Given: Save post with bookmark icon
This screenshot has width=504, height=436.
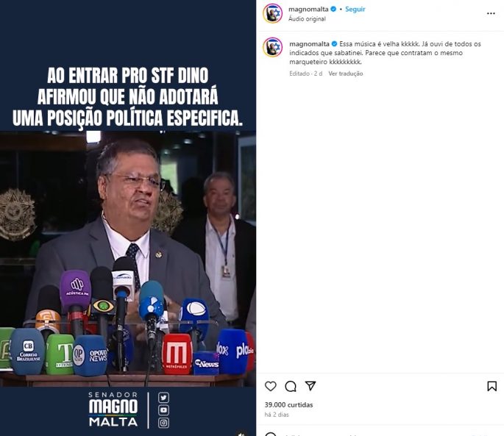Looking at the screenshot, I should pyautogui.click(x=491, y=386).
